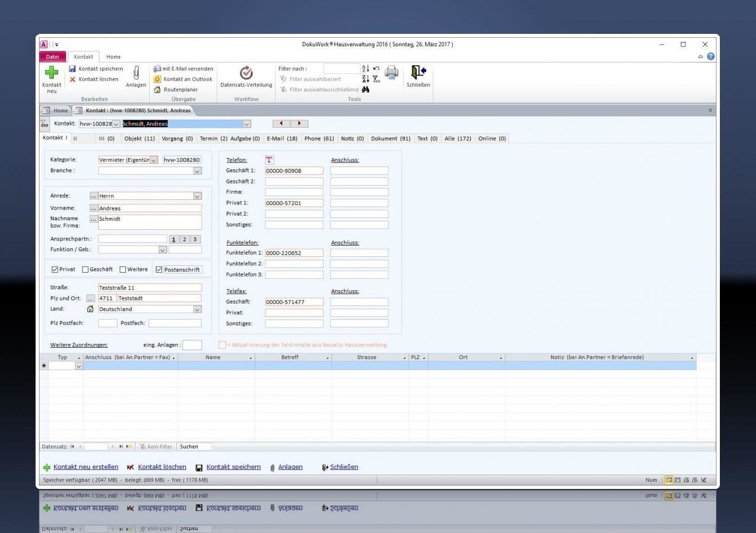Toggle the Postanschrift checkbox
Screen dimensions: 756x533
pos(159,270)
